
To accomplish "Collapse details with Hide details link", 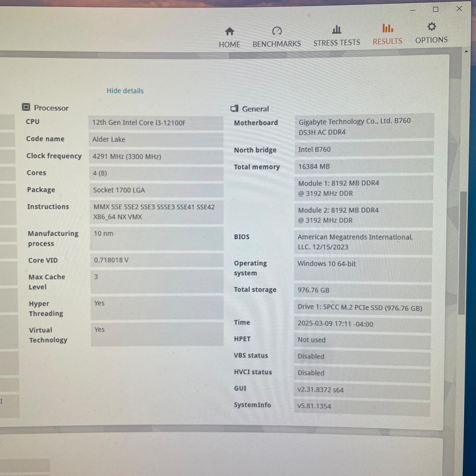I will [125, 91].
